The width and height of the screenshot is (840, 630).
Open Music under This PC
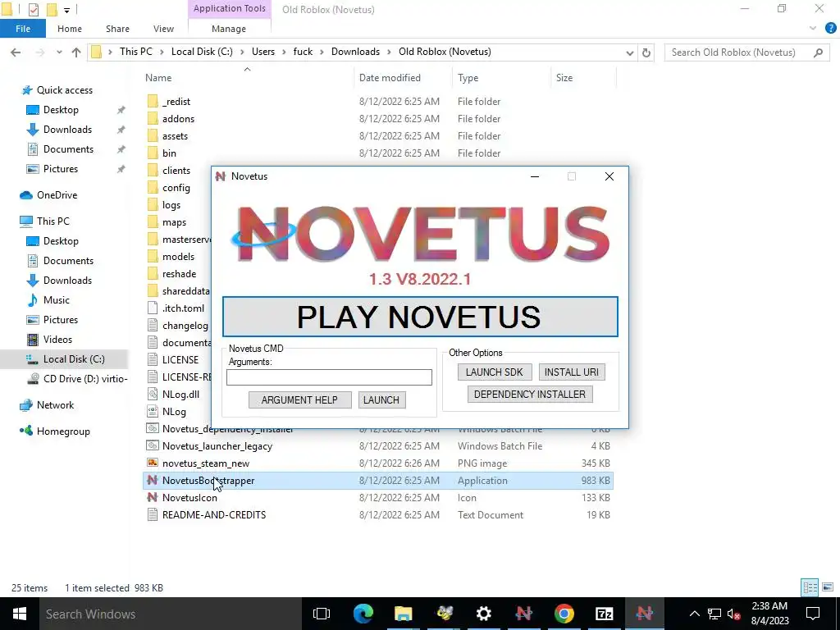57,300
